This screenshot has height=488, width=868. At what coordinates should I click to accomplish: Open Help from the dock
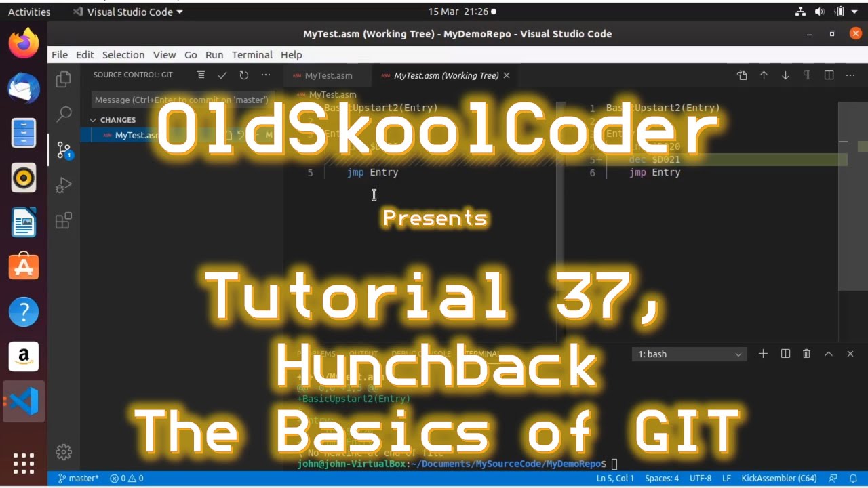(x=24, y=312)
